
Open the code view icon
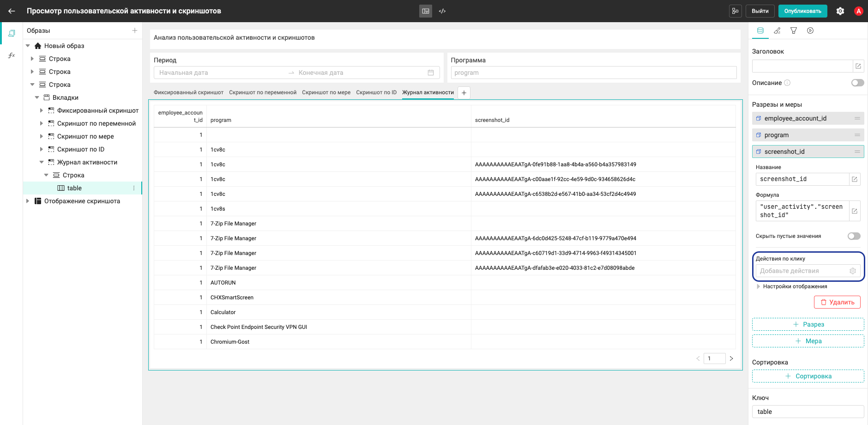click(x=442, y=11)
